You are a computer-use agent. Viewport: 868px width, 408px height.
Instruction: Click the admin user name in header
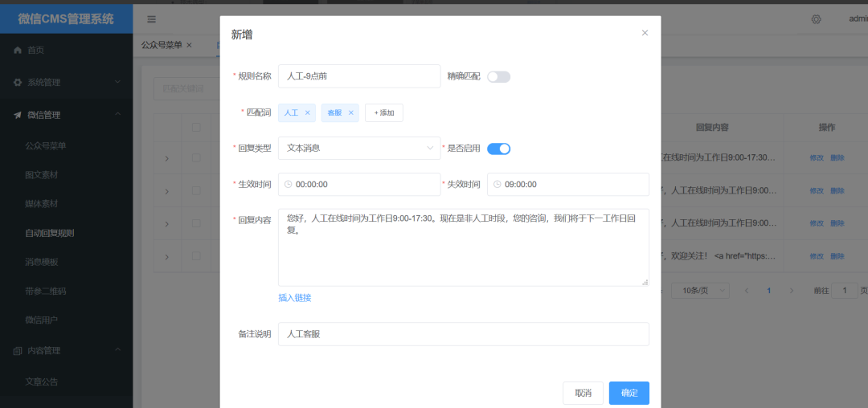click(858, 19)
